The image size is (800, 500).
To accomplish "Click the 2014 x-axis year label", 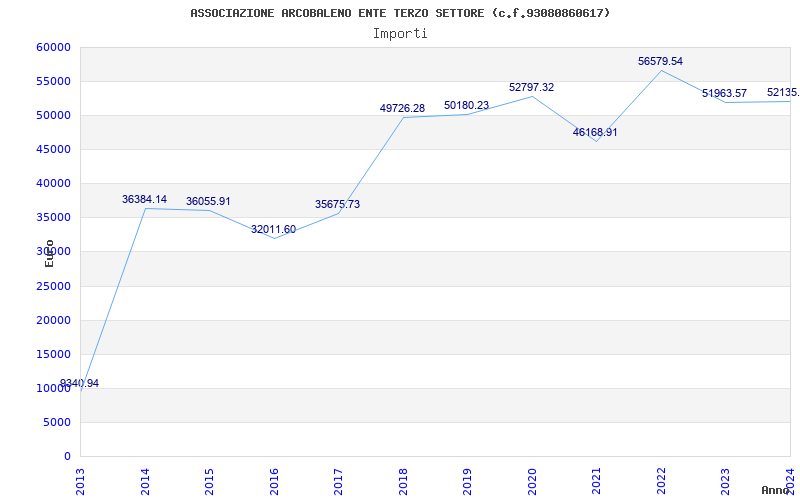I will [x=145, y=481].
